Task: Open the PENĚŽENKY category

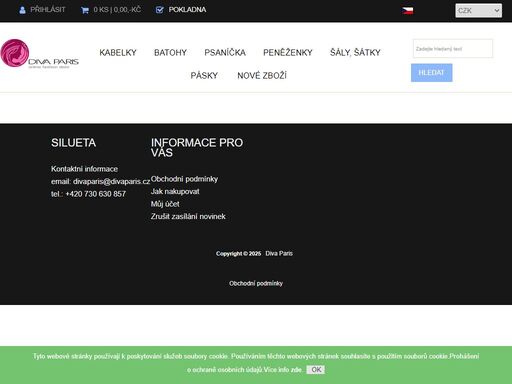Action: click(288, 53)
